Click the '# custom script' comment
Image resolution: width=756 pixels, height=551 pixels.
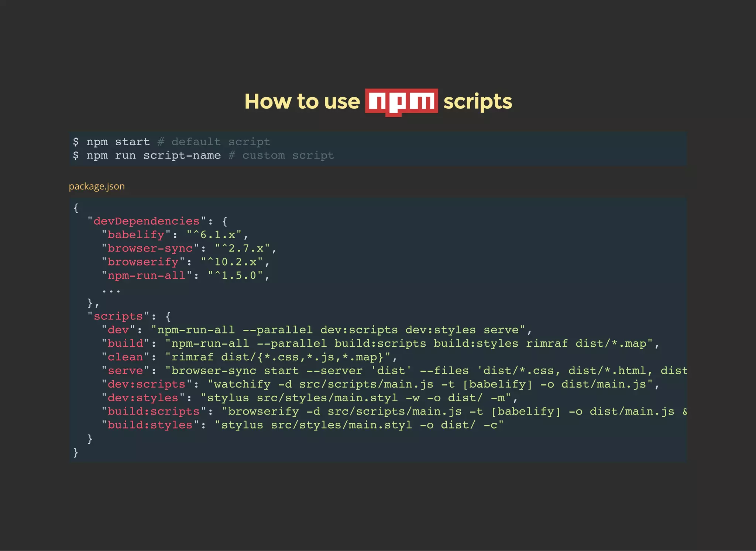(281, 155)
